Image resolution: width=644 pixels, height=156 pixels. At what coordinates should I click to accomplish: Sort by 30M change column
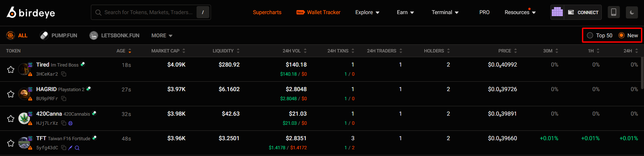[551, 51]
